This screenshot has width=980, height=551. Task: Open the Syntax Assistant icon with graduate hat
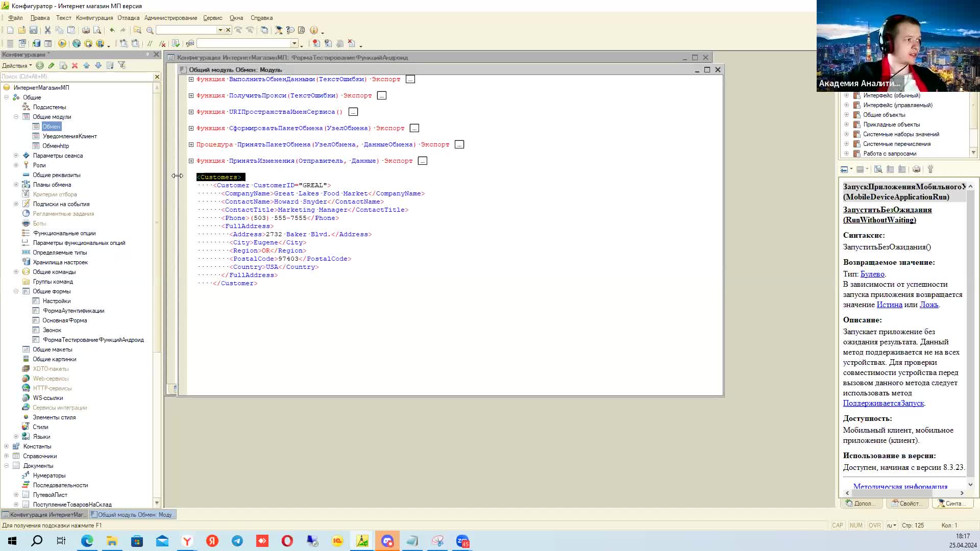click(279, 30)
